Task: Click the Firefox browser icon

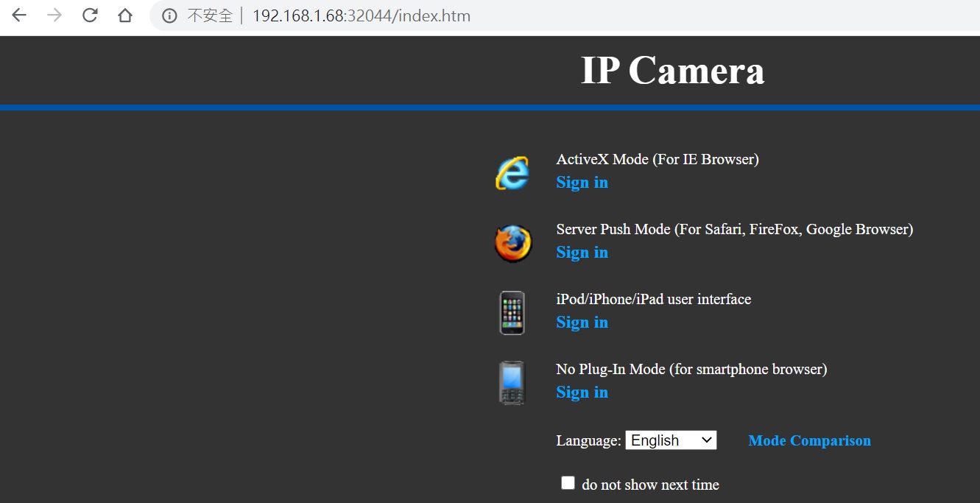Action: [512, 243]
